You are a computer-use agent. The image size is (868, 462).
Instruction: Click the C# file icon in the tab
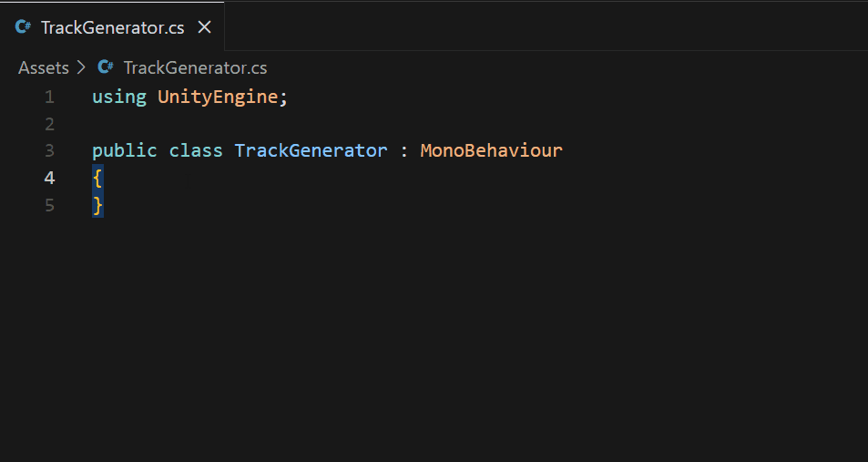(x=24, y=27)
